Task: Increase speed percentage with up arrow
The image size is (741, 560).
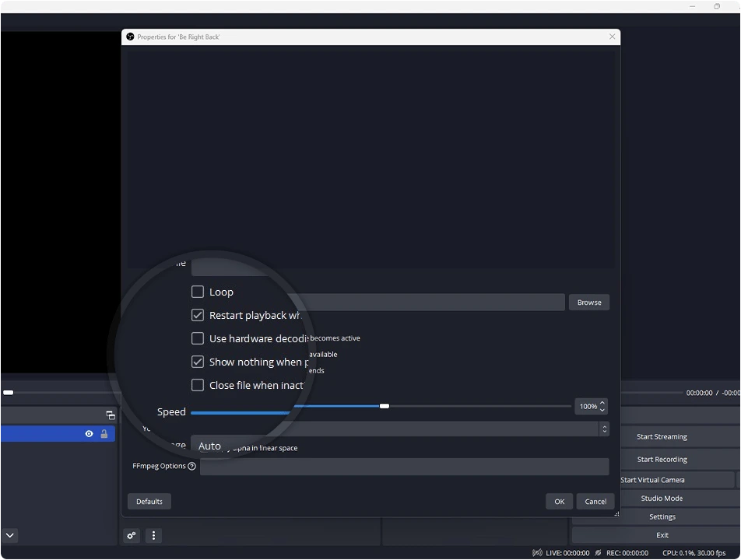Action: (x=602, y=403)
